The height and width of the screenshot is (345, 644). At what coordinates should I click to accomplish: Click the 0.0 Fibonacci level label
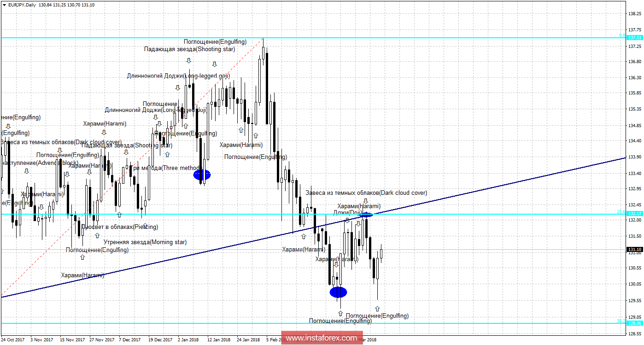622,35
